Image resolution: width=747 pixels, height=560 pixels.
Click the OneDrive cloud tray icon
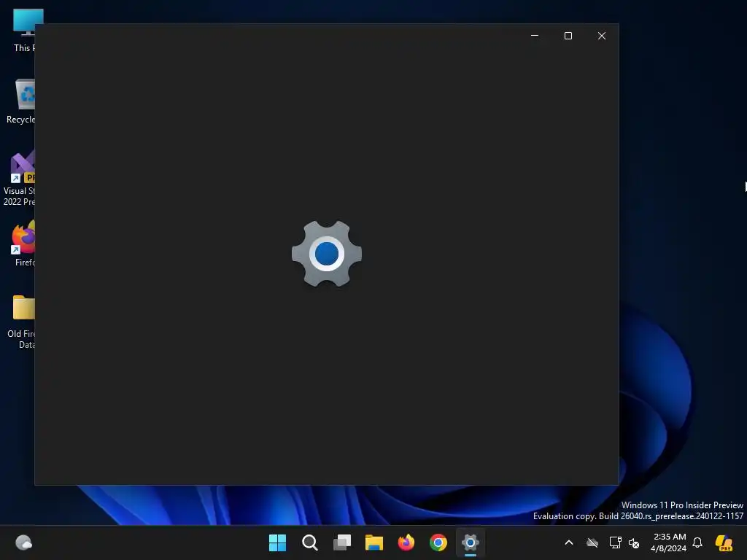[592, 542]
